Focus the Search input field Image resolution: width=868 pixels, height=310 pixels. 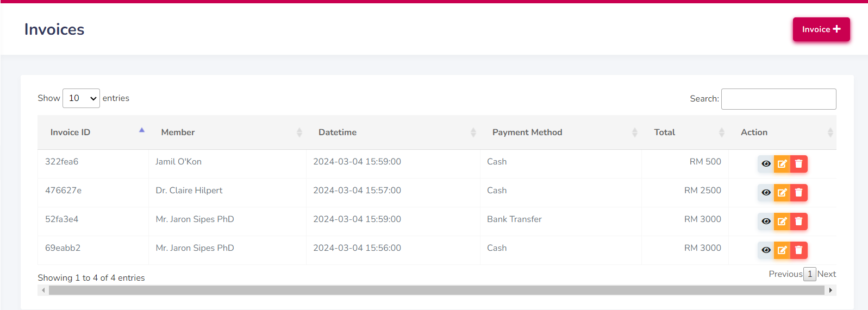778,99
